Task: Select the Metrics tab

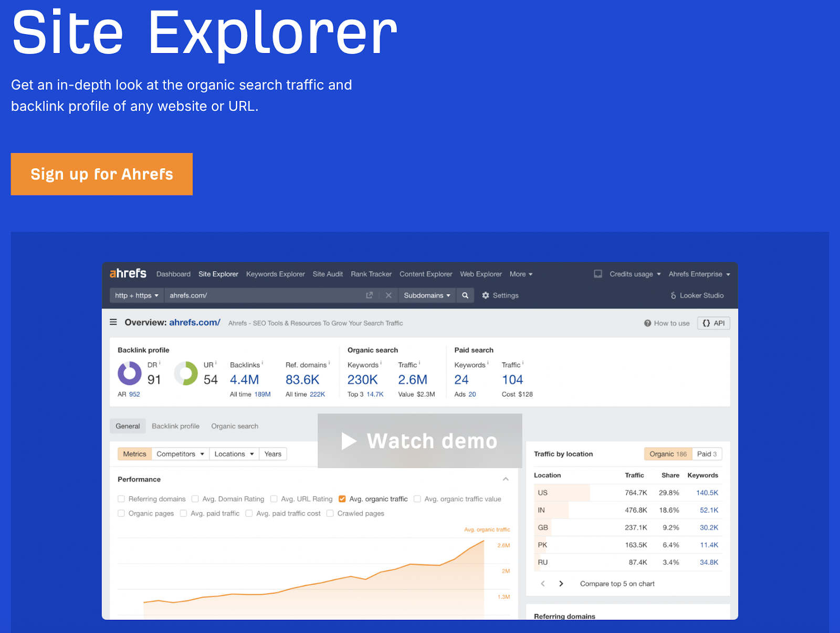Action: coord(134,454)
